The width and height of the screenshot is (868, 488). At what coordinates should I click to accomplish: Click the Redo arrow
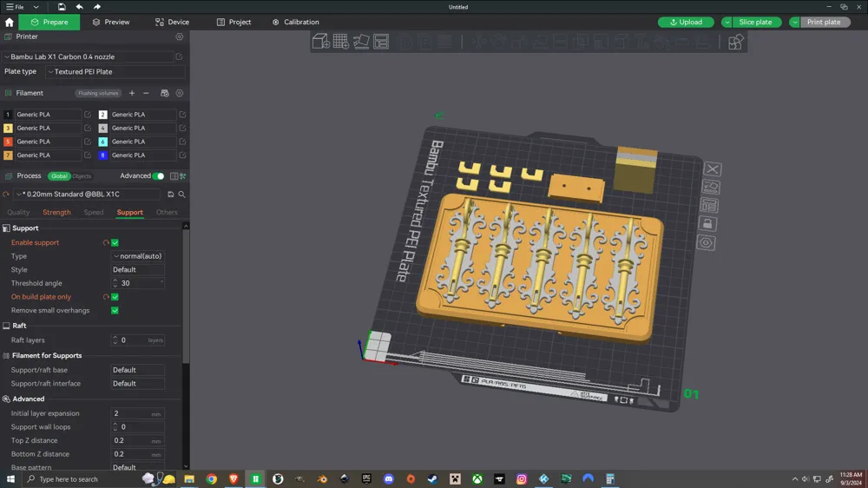97,7
